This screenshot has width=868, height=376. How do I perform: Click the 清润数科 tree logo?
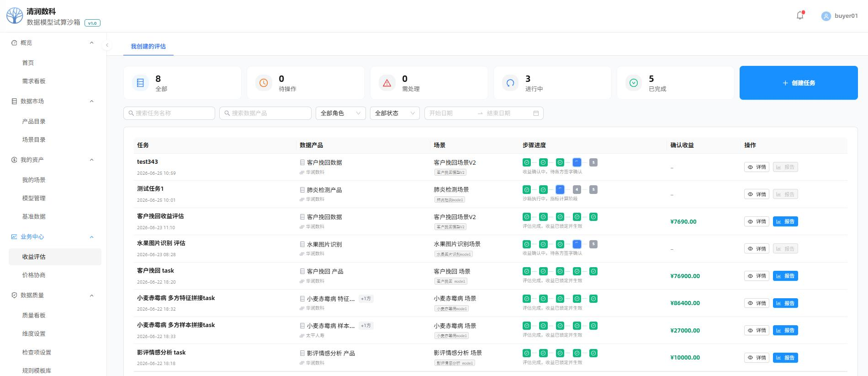coord(15,16)
